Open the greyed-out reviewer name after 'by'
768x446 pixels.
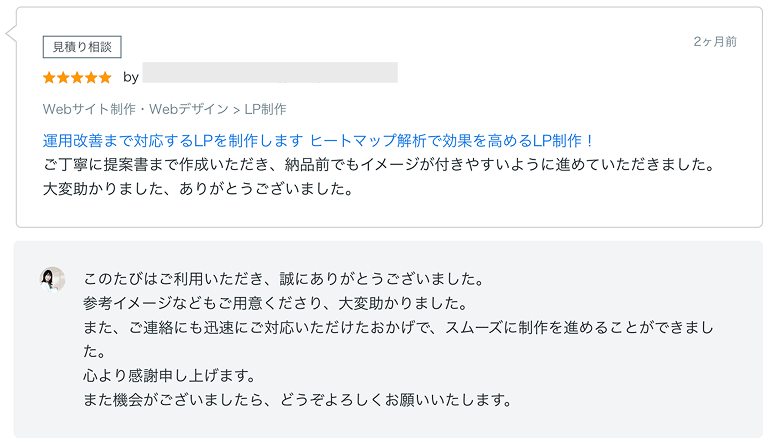pyautogui.click(x=270, y=72)
